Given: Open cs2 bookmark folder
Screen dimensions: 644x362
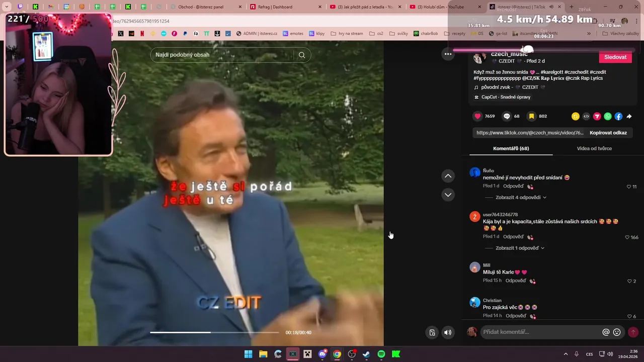Looking at the screenshot, I should pyautogui.click(x=376, y=34).
